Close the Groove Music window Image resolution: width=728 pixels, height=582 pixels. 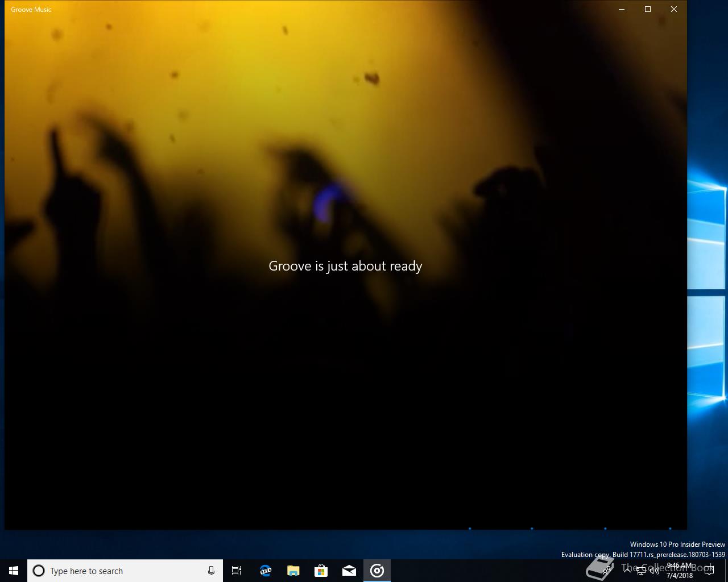674,9
